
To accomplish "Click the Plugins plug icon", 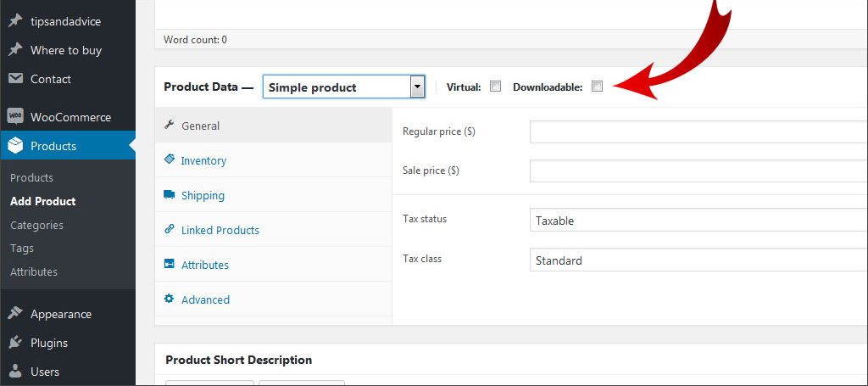I will point(15,343).
